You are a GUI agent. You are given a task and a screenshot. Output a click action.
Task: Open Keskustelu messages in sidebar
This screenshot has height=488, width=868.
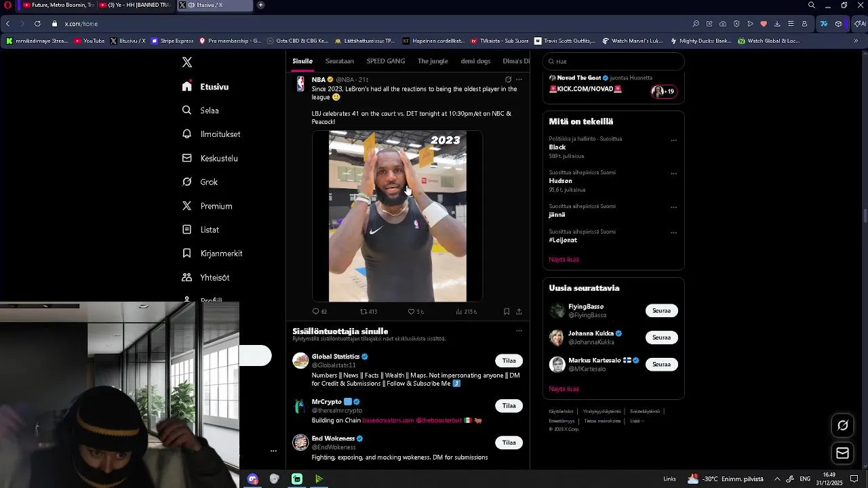coord(210,158)
